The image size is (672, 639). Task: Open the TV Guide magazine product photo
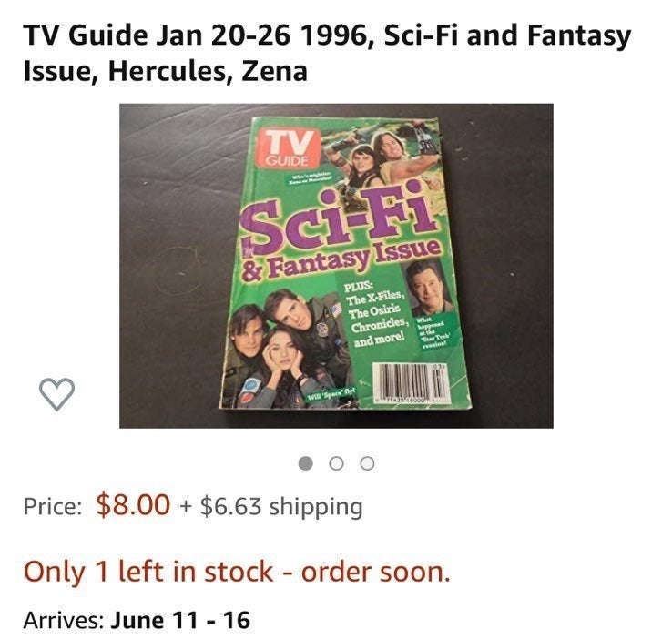coord(336,266)
